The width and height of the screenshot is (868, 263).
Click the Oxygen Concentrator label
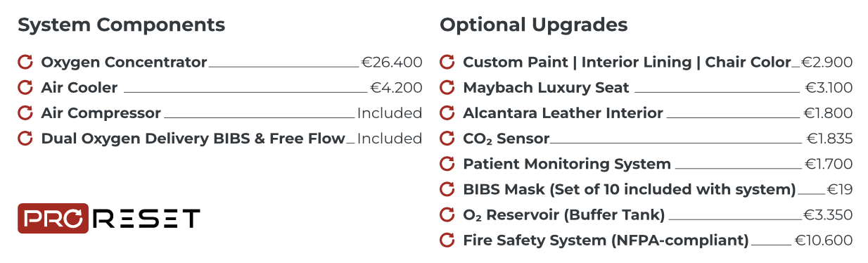pos(124,63)
